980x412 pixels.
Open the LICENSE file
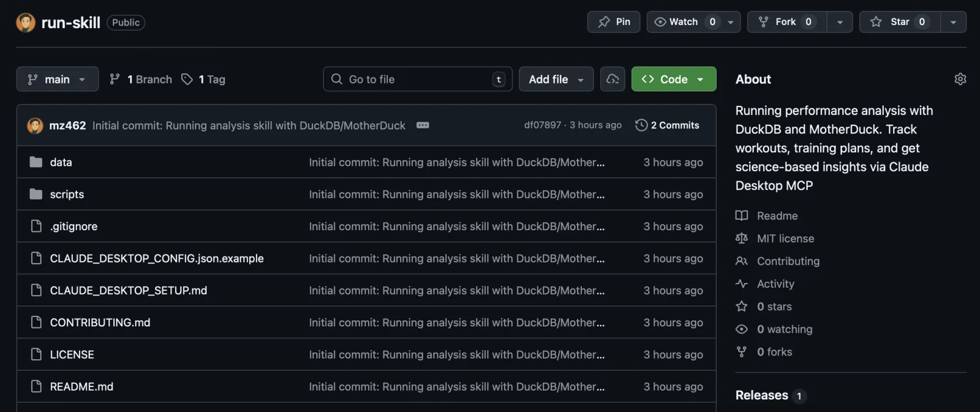coord(72,354)
